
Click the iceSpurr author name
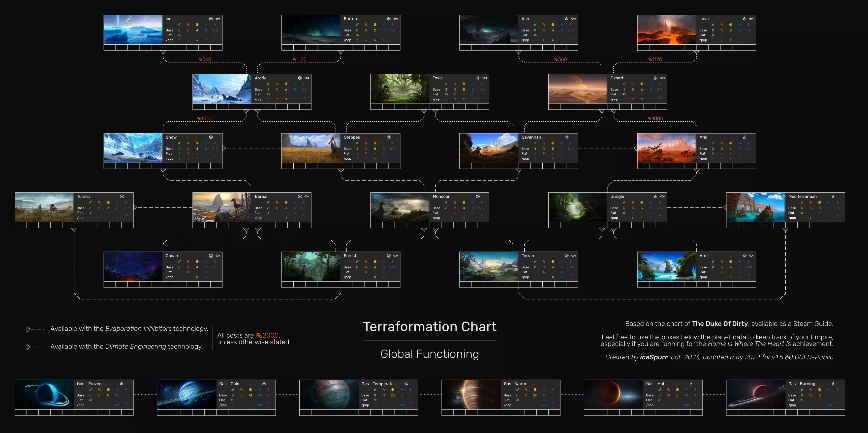click(x=653, y=357)
